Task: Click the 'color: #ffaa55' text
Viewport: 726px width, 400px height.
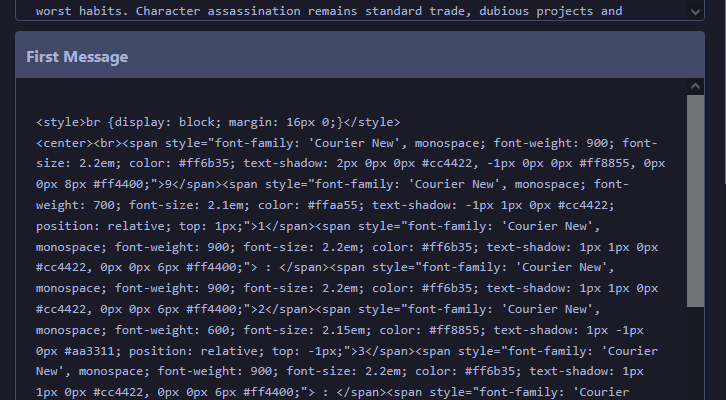Action: coord(308,205)
